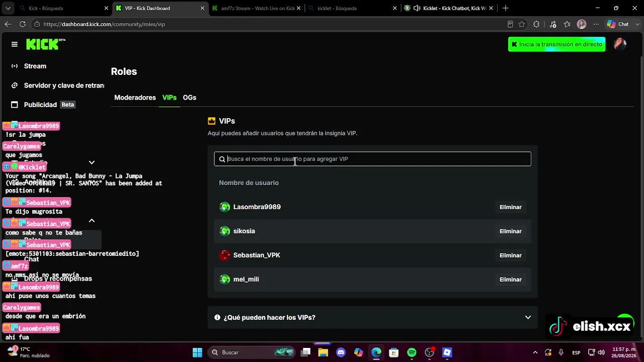The width and height of the screenshot is (644, 362).
Task: Remove Sebastian_VPK with Eliminar button
Action: [x=510, y=255]
